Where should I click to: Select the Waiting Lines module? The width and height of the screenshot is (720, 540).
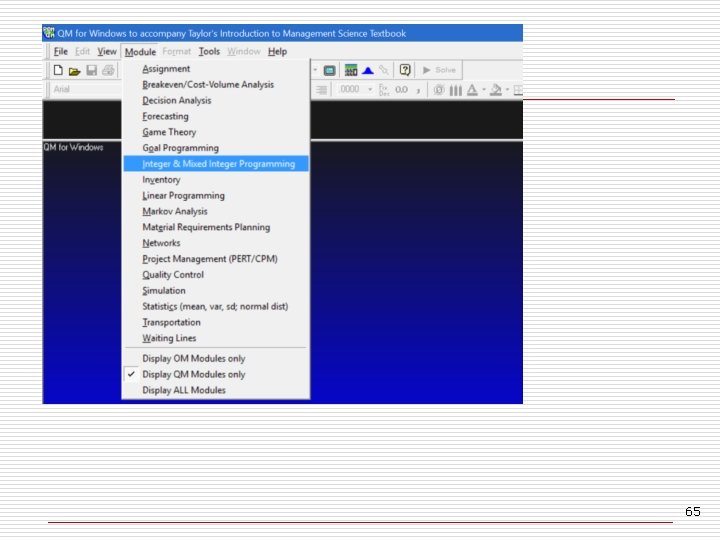coord(216,338)
